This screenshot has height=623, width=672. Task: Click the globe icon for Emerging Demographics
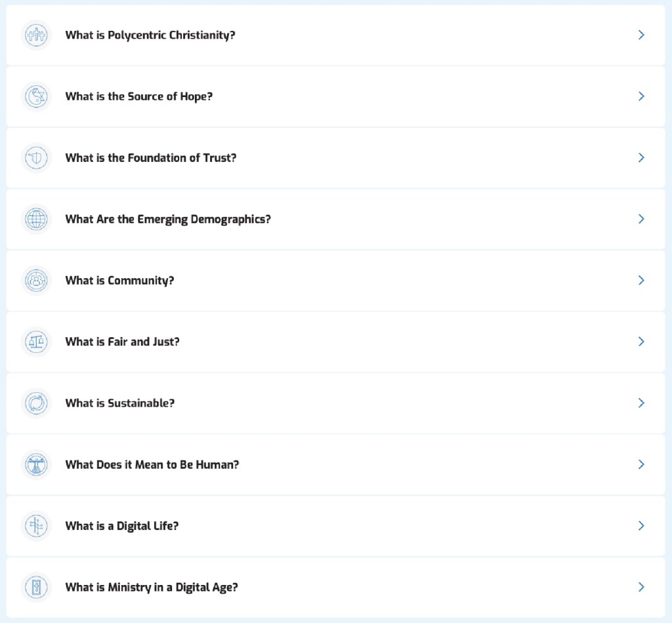coord(36,219)
